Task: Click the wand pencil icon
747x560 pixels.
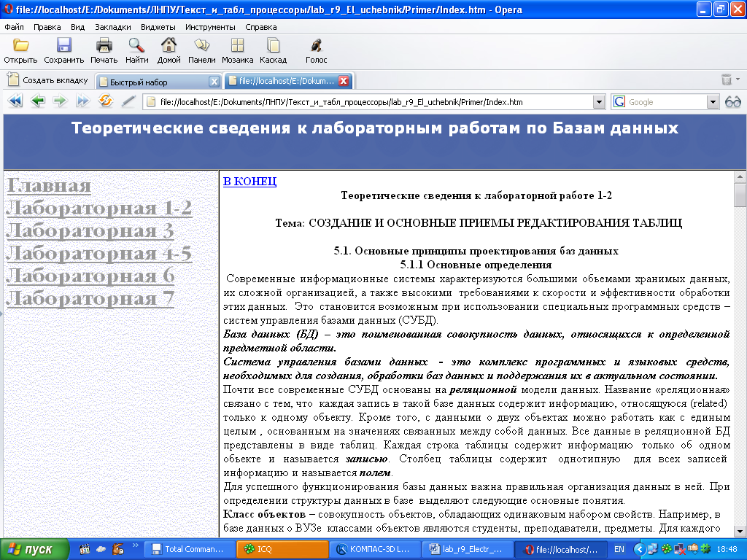Action: coord(128,101)
